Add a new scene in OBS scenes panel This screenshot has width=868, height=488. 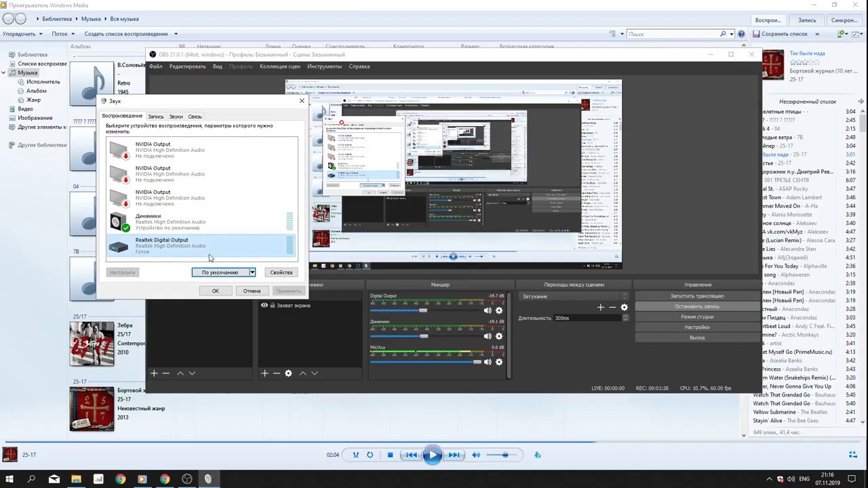(x=154, y=373)
